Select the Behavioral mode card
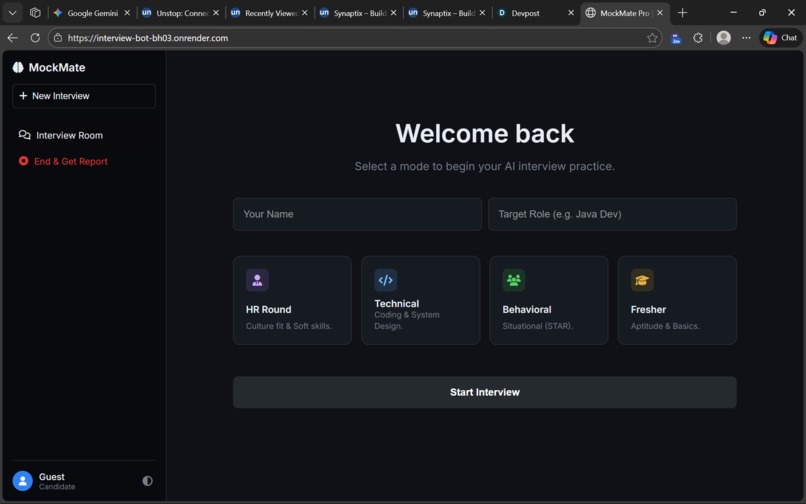Viewport: 806px width, 504px height. pos(548,300)
